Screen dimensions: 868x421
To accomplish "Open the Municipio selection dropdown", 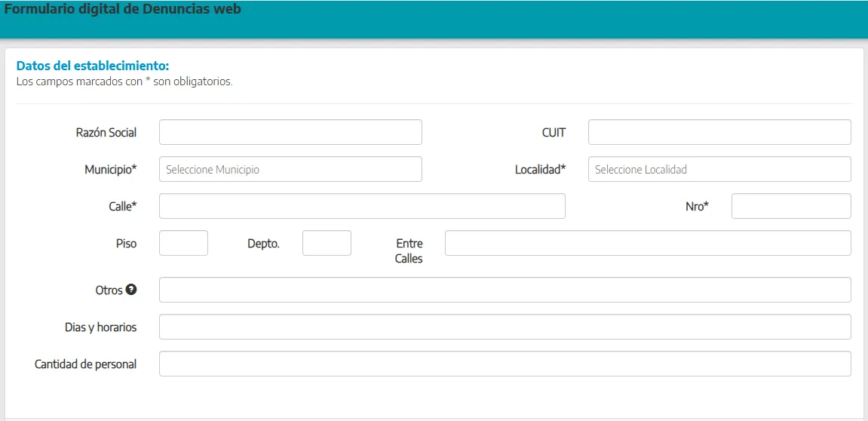I will tap(290, 170).
